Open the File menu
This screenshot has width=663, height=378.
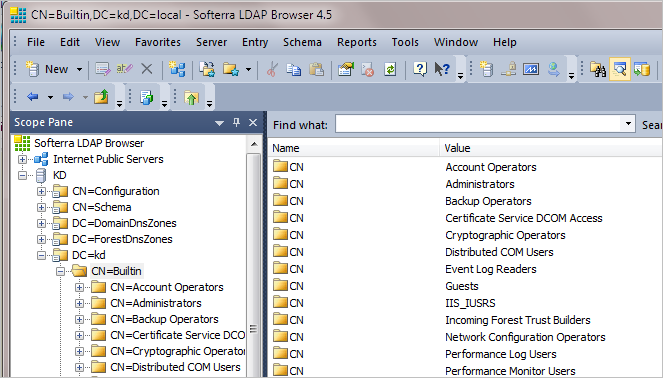click(36, 42)
